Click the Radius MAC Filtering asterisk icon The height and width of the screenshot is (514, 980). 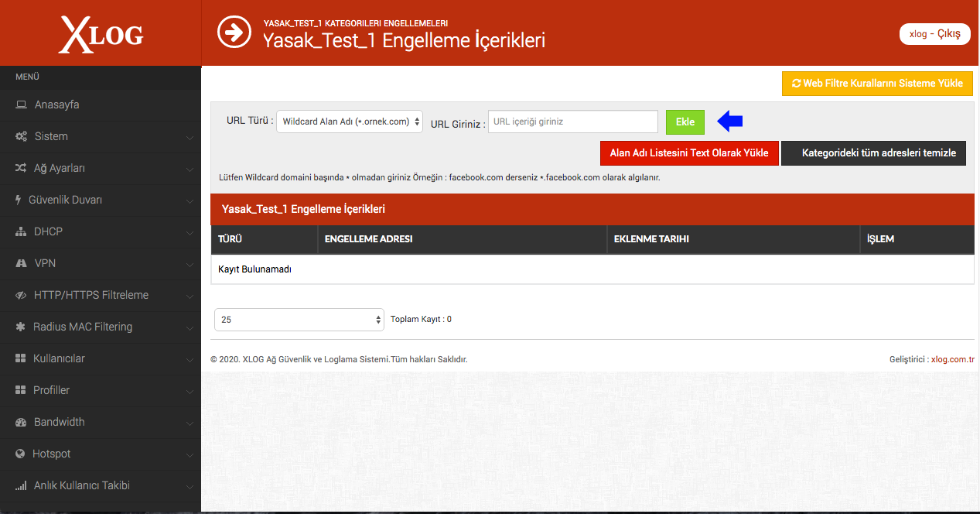(x=21, y=327)
